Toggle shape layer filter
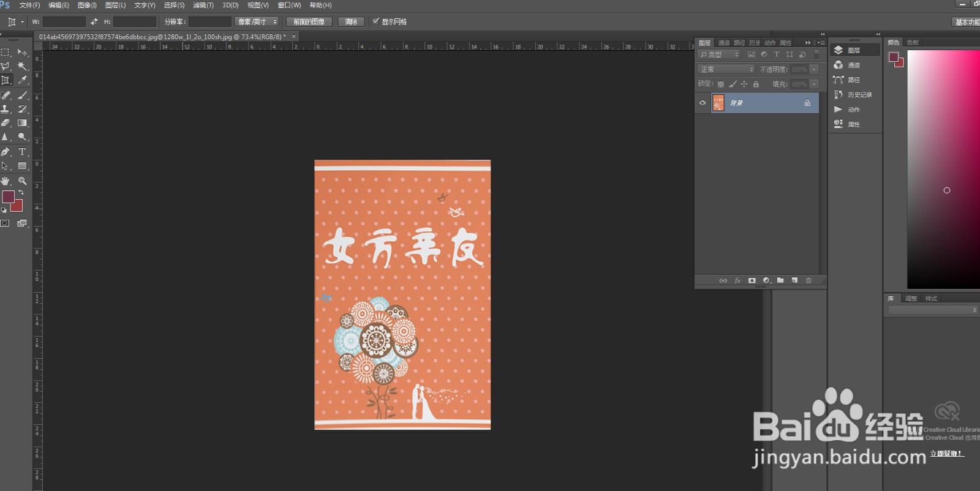Viewport: 980px width, 491px height. pyautogui.click(x=790, y=54)
